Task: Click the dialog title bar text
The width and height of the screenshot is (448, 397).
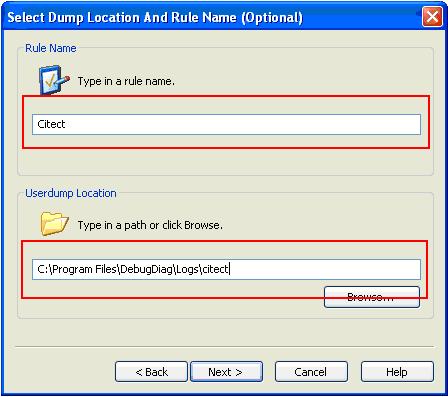Action: coord(155,17)
